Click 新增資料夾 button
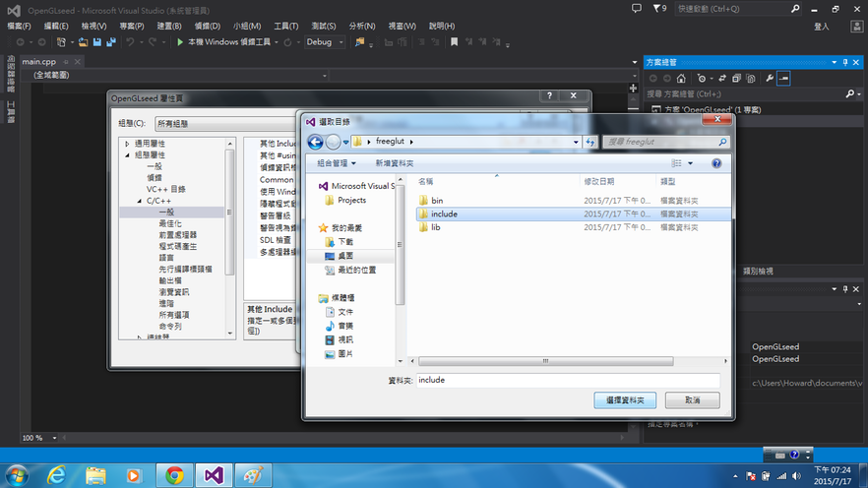Screen dimensions: 868x488 pos(394,163)
